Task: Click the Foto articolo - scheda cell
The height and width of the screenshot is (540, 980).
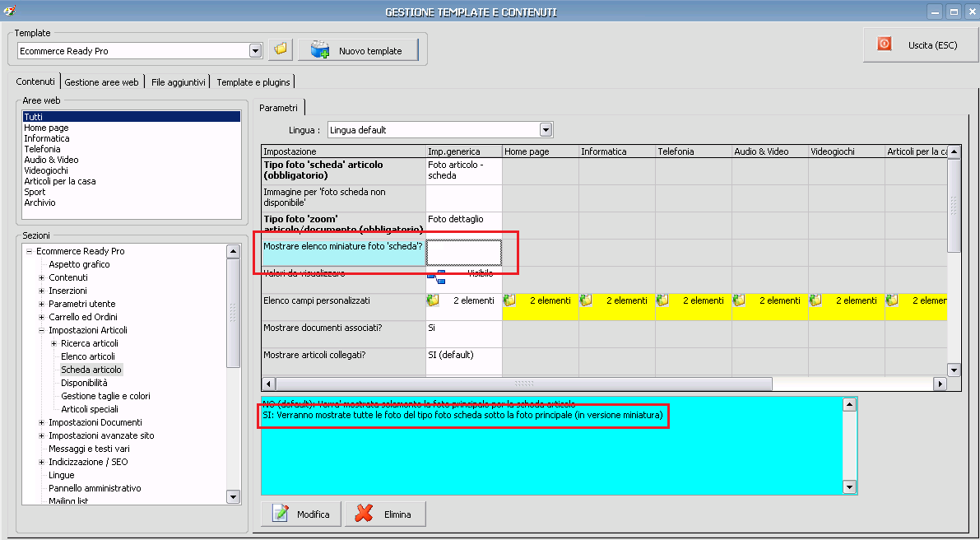Action: click(x=464, y=170)
